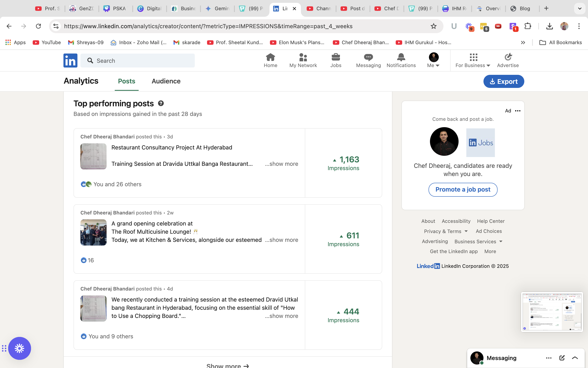Expand the For Business dropdown
The image size is (588, 368).
[473, 60]
